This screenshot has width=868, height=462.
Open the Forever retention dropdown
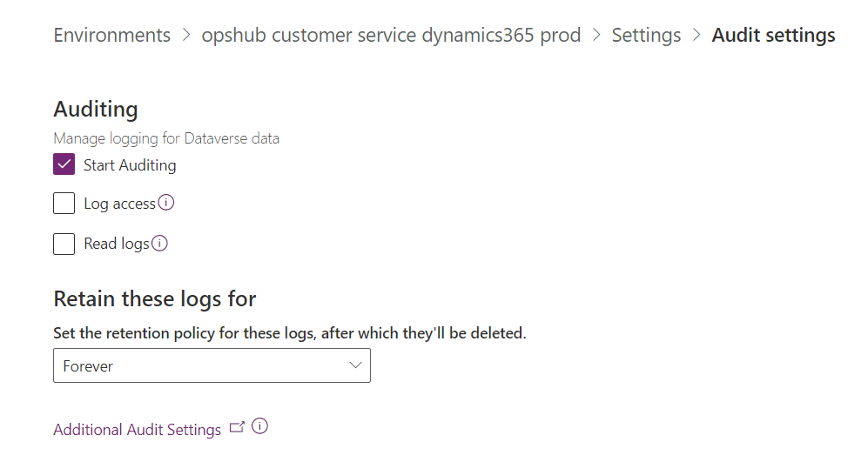pyautogui.click(x=212, y=365)
